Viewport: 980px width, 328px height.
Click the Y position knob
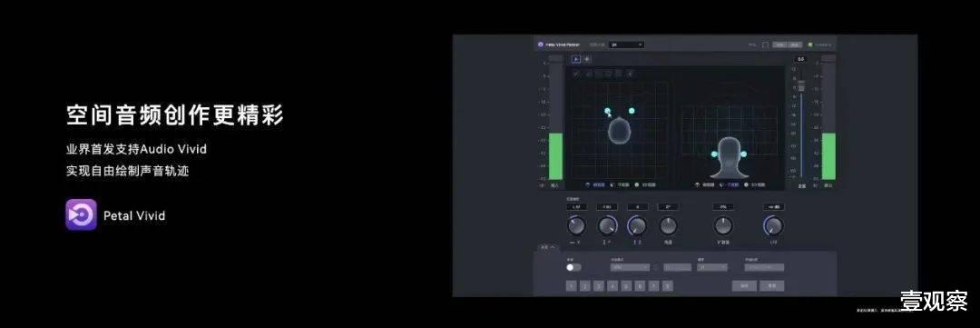coord(607,226)
